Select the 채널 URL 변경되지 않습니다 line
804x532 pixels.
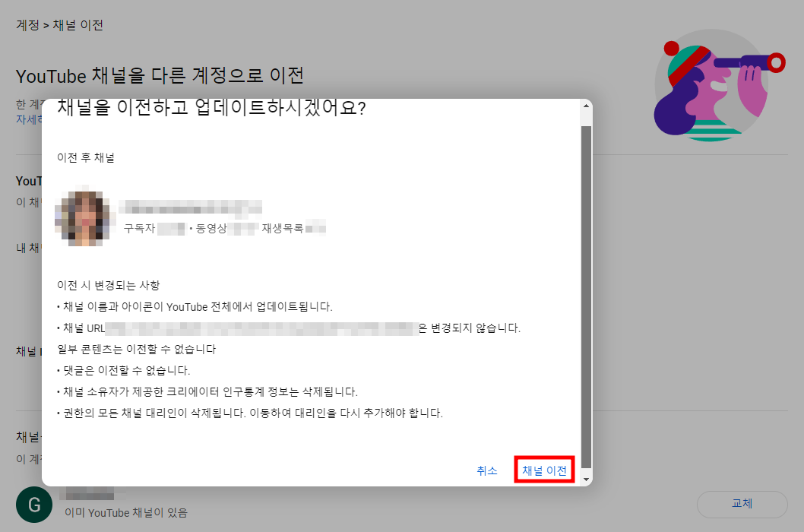(x=289, y=328)
